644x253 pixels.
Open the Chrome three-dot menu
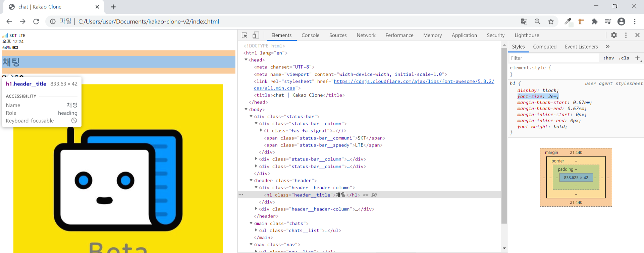(635, 21)
